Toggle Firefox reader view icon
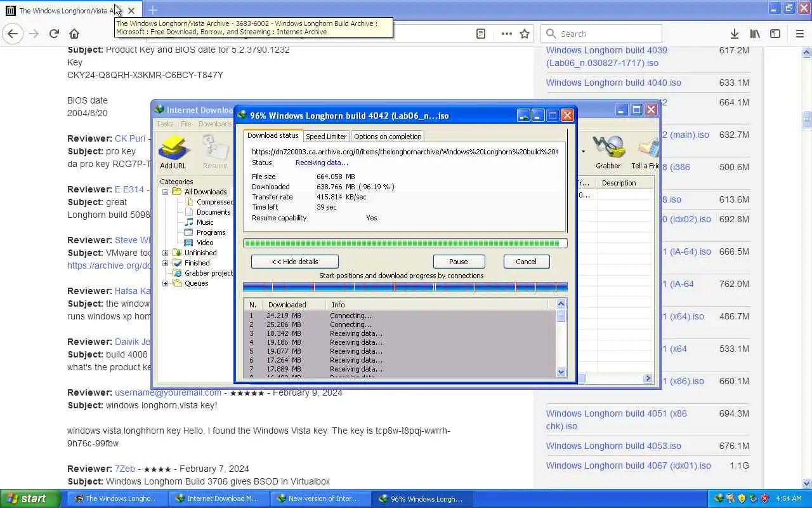The height and width of the screenshot is (508, 812). 481,34
